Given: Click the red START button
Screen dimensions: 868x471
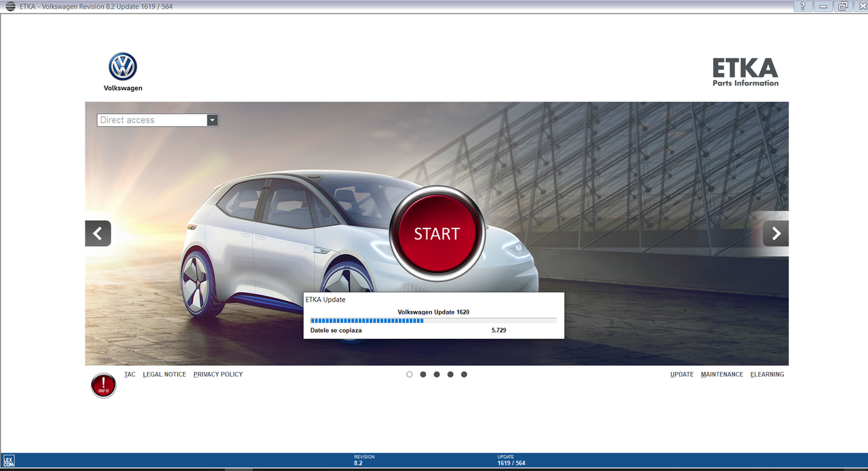Looking at the screenshot, I should [x=437, y=234].
